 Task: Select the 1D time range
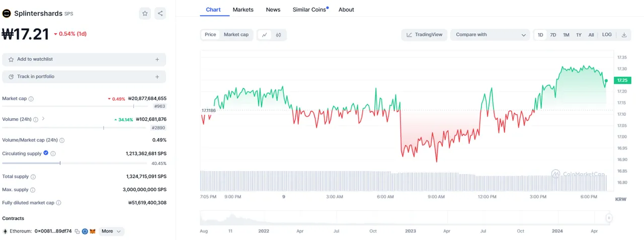coord(540,35)
